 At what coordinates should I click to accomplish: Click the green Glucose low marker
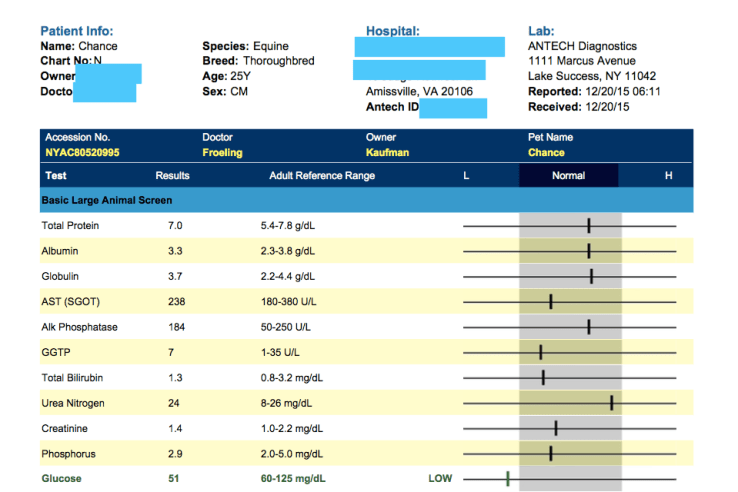(x=508, y=479)
